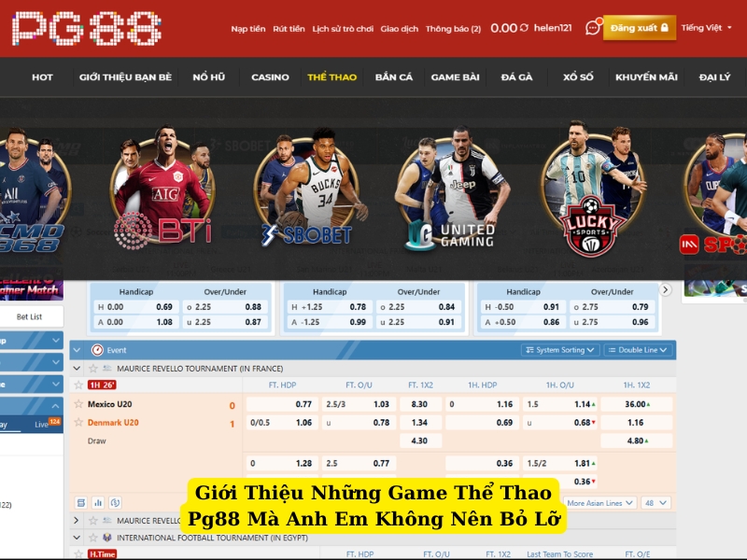Image resolution: width=747 pixels, height=560 pixels.
Task: Select Denmark U20 FT HDP odds 1.06
Action: click(x=282, y=423)
